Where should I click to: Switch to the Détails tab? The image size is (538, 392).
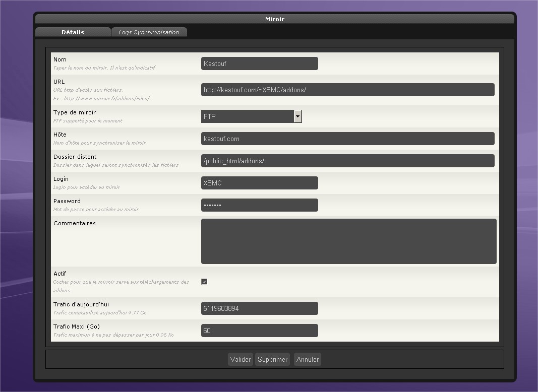[73, 32]
